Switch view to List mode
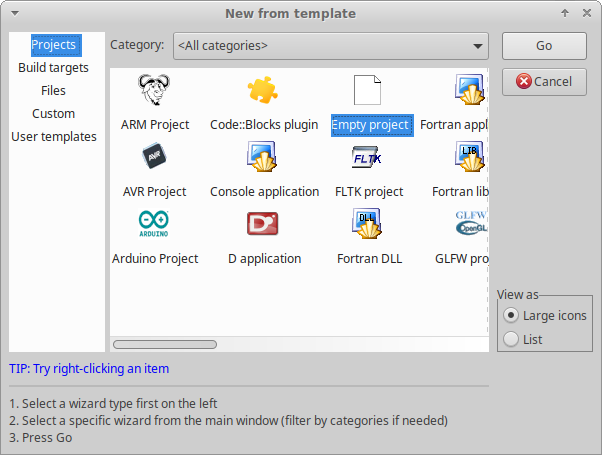 click(x=512, y=340)
